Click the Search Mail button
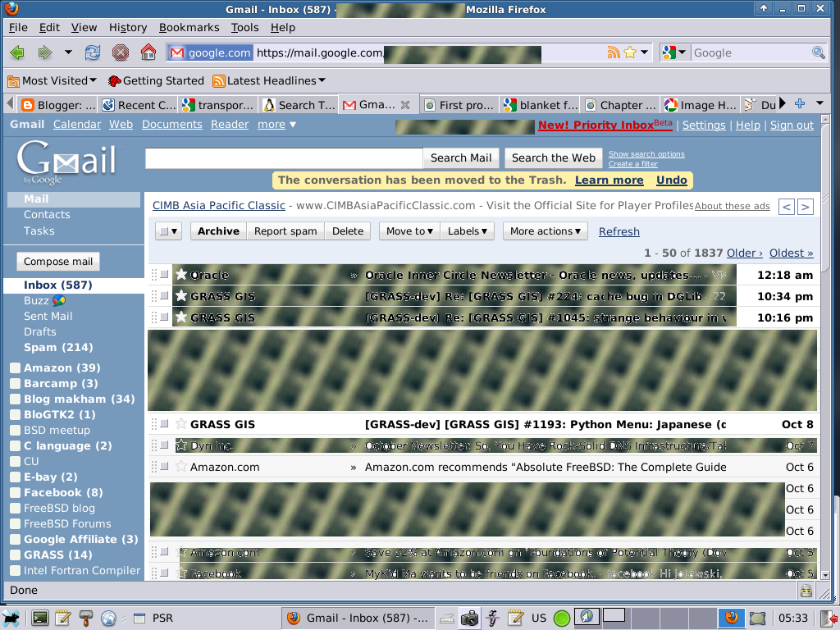 point(461,158)
